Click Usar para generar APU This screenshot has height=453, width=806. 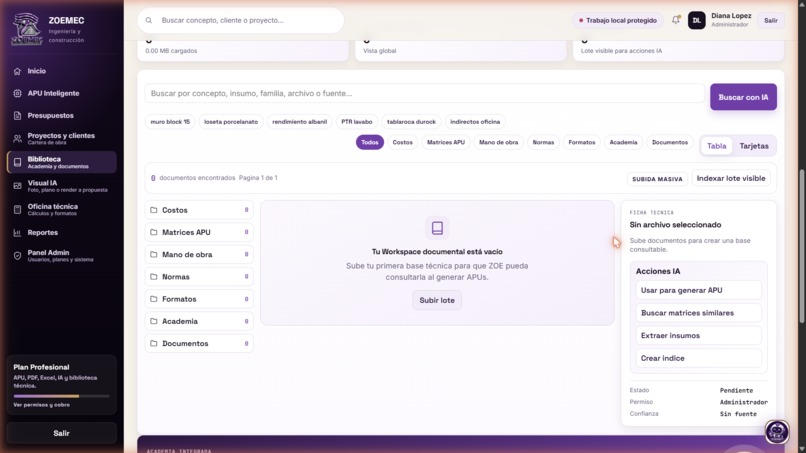click(x=699, y=290)
